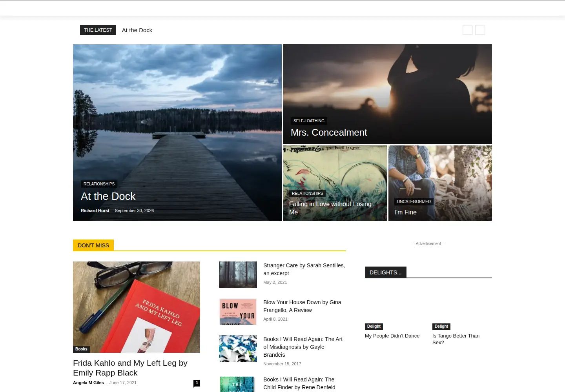View author Richard Hurst's profile
The width and height of the screenshot is (565, 392).
pyautogui.click(x=95, y=211)
